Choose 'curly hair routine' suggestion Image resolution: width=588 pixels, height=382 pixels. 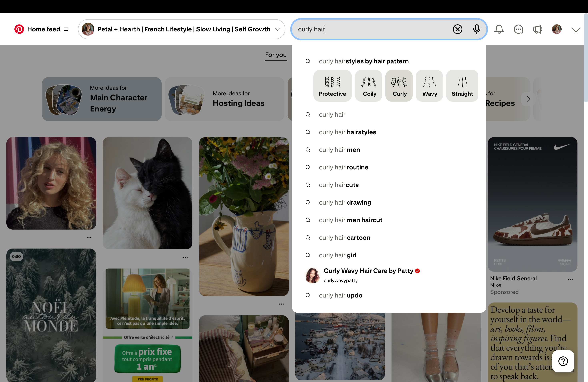pyautogui.click(x=343, y=167)
